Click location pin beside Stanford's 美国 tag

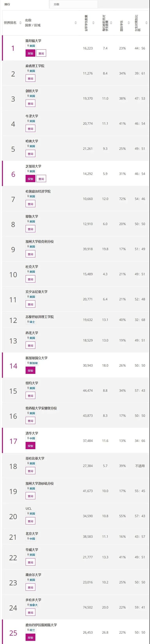(28, 46)
